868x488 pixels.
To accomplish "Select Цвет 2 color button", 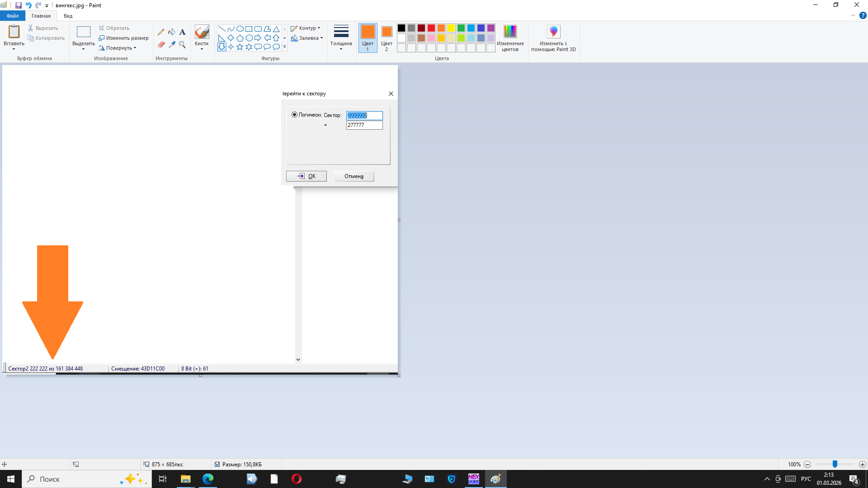I will pos(387,38).
